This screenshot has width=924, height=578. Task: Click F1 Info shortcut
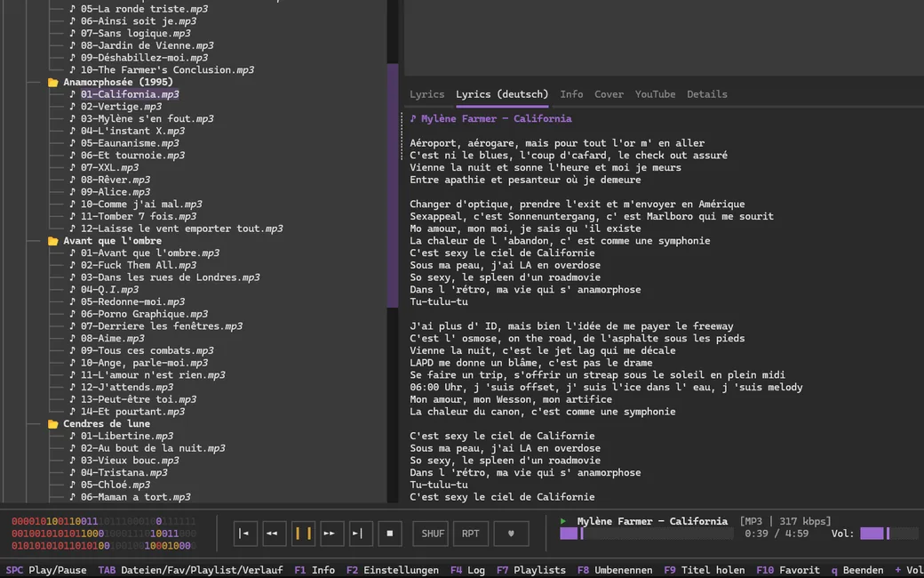click(315, 570)
